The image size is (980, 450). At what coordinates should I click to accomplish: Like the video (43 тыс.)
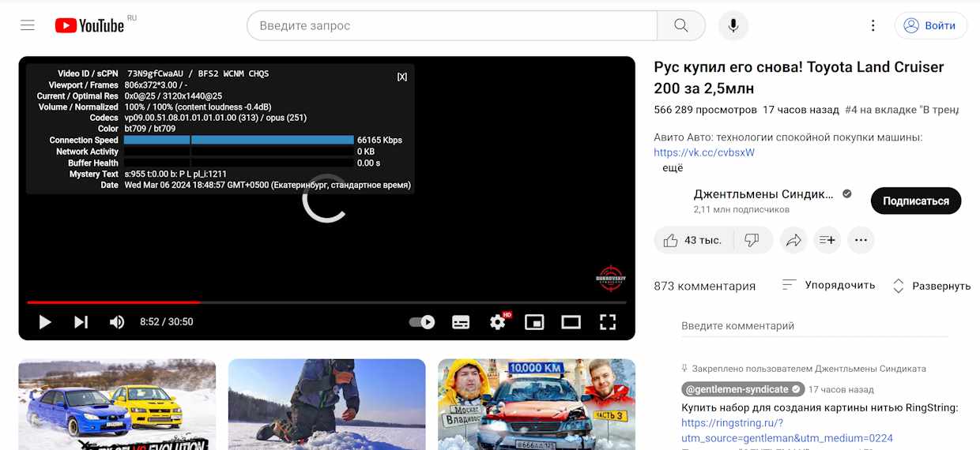(x=693, y=240)
